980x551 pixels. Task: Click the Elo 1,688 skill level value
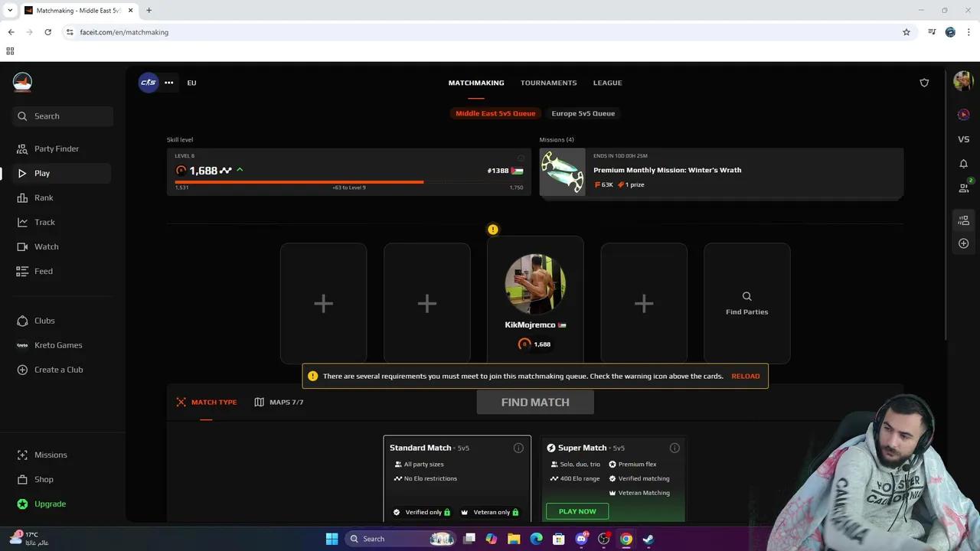[x=203, y=171]
